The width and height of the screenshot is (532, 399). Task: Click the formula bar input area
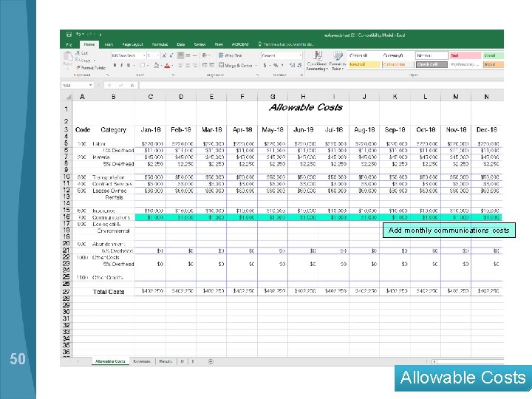point(321,85)
